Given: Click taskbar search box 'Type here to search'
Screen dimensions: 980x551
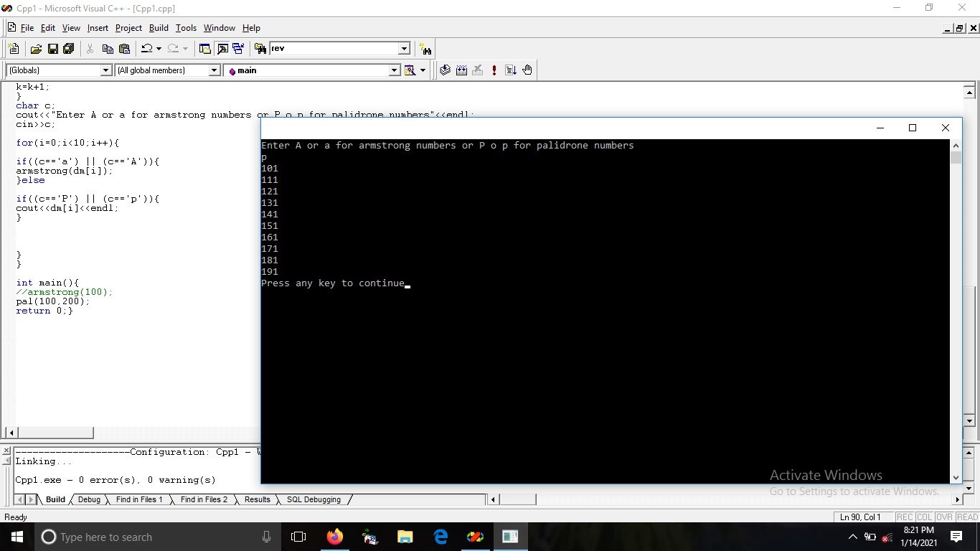Looking at the screenshot, I should click(x=158, y=537).
